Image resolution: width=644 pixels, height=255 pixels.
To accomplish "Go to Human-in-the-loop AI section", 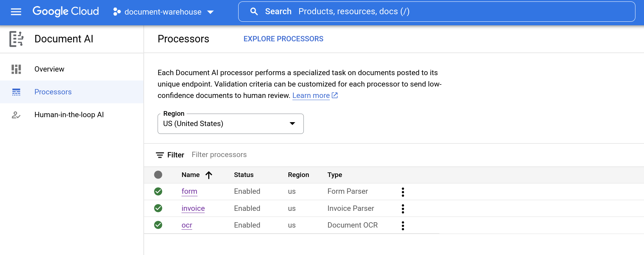I will coord(69,115).
